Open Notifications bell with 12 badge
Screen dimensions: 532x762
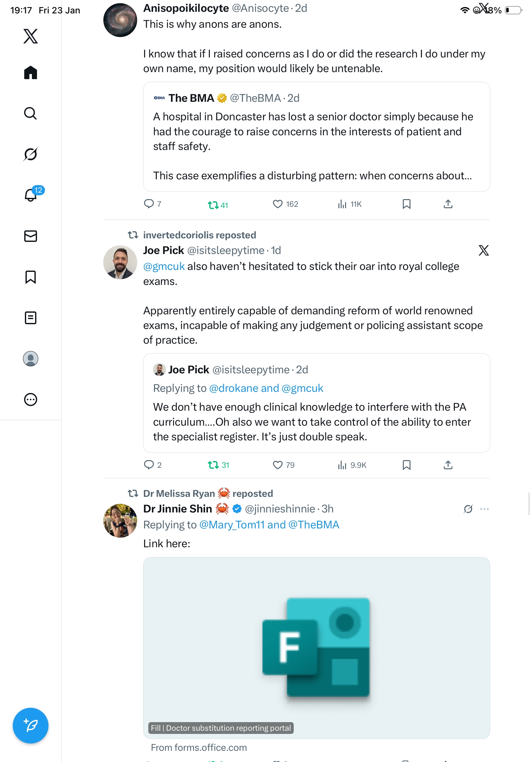(31, 195)
